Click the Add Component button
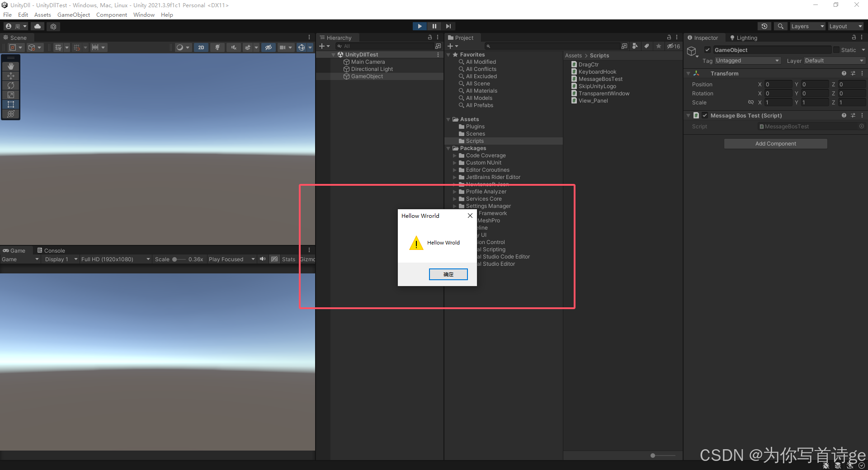 point(775,144)
